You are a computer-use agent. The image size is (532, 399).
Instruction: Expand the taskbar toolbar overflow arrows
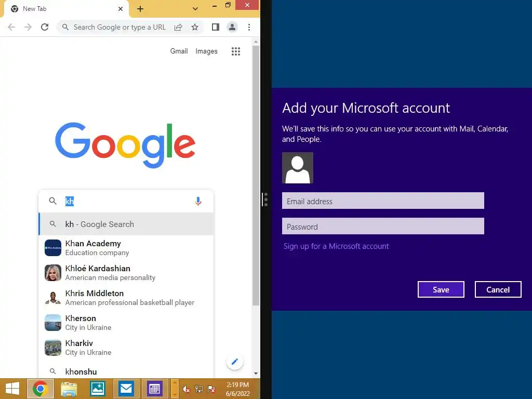tap(175, 389)
